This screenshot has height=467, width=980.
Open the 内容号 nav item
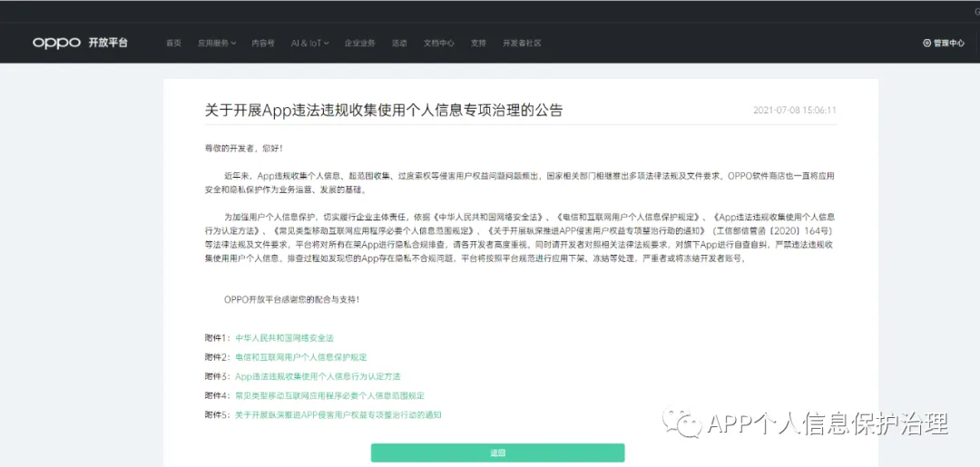[x=263, y=44]
